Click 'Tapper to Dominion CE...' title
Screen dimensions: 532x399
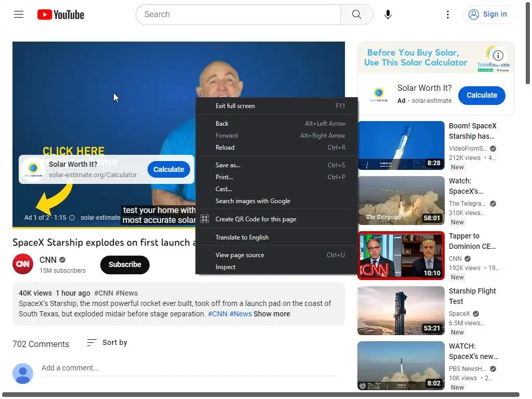472,241
